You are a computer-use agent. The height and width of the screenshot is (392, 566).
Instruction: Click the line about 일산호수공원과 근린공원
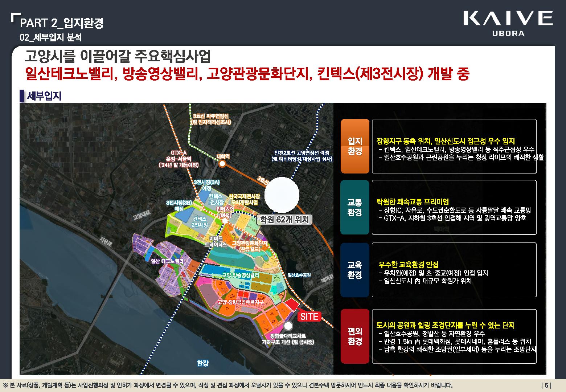461,158
